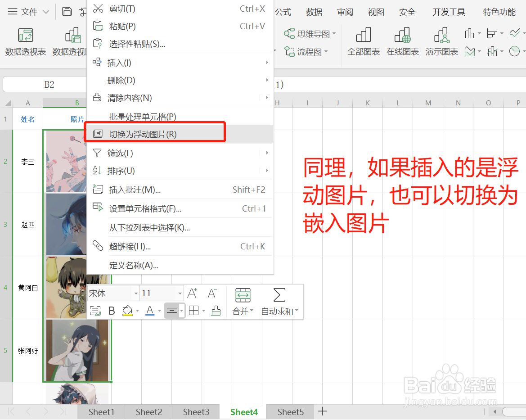Decrease font size in mini toolbar
Image resolution: width=526 pixels, height=420 pixels.
pos(212,293)
